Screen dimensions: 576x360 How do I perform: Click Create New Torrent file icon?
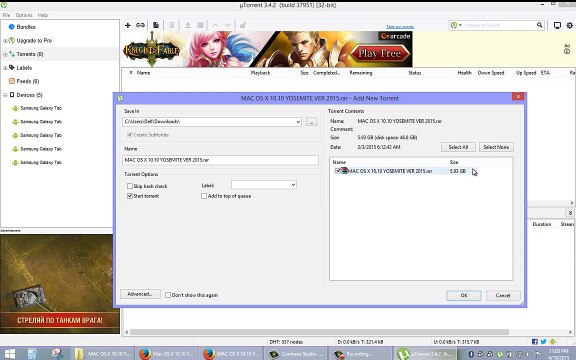click(x=156, y=25)
